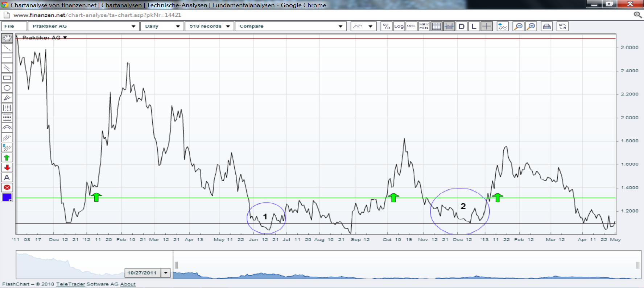Image resolution: width=644 pixels, height=288 pixels.
Task: Pick the red down arrow marker tool
Action: tap(7, 167)
